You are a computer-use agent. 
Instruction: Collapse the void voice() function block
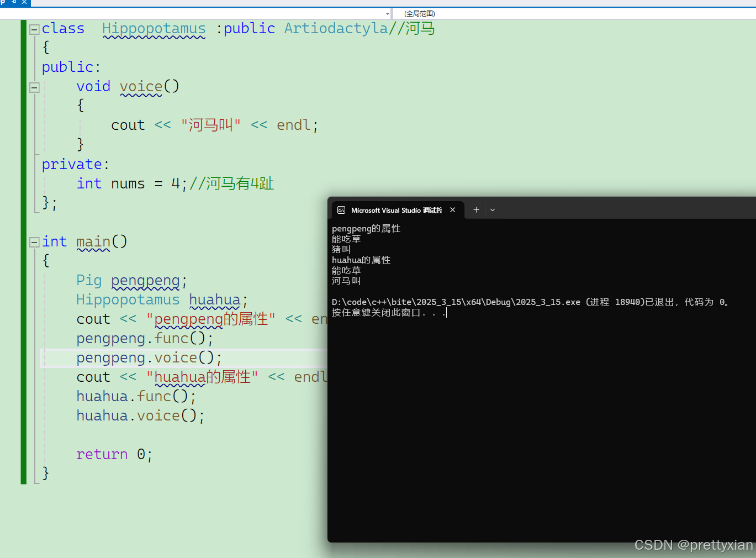click(34, 87)
